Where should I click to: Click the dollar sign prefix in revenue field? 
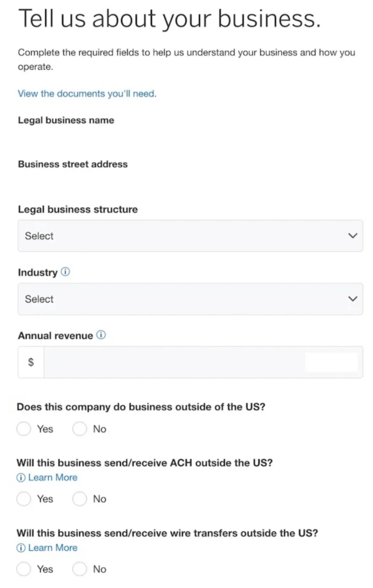(x=31, y=362)
